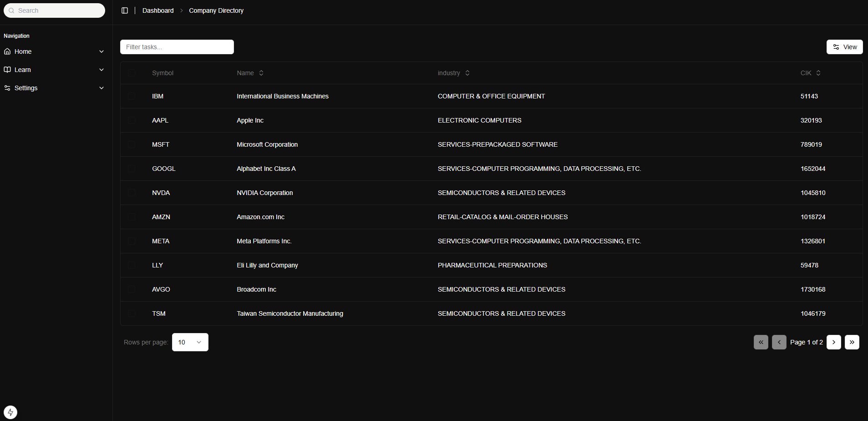Image resolution: width=868 pixels, height=421 pixels.
Task: Select the TSM row checkbox
Action: (x=132, y=313)
